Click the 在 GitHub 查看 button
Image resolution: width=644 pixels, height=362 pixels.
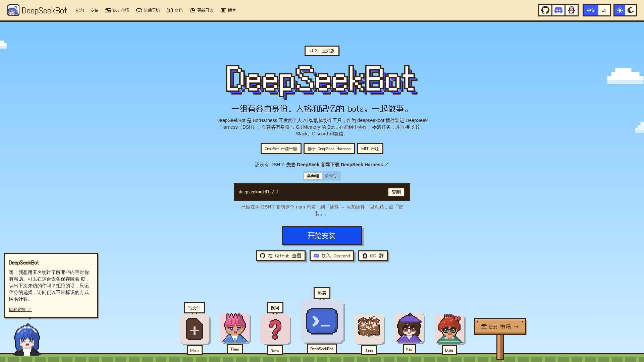click(281, 256)
